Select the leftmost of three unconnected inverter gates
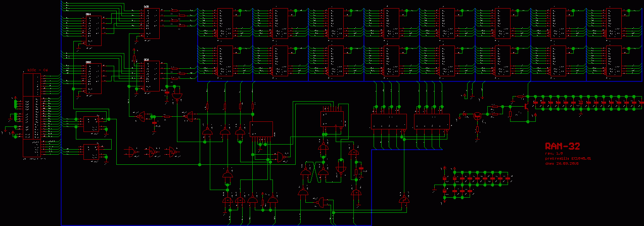Image resolution: width=644 pixels, height=226 pixels. pyautogui.click(x=133, y=151)
